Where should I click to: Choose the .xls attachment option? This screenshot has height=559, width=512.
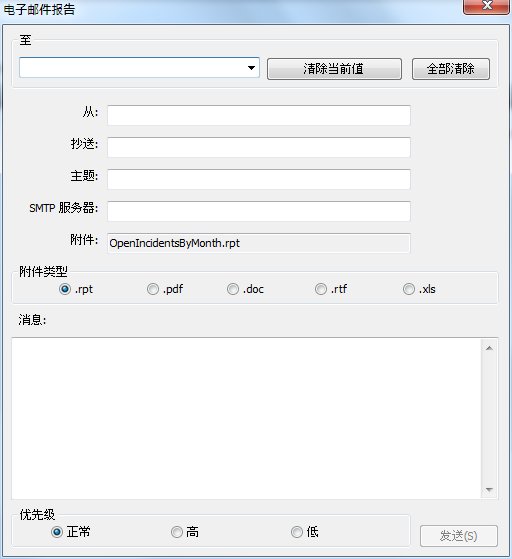(x=409, y=289)
